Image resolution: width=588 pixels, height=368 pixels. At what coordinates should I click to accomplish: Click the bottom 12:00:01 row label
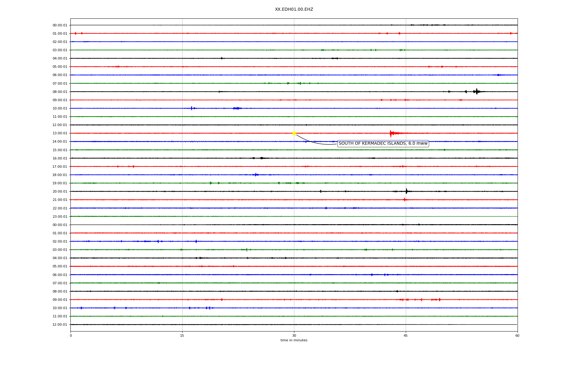[x=60, y=325]
